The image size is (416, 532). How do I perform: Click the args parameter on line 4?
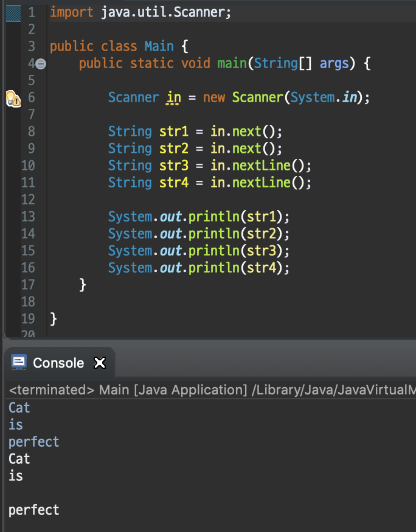[335, 64]
